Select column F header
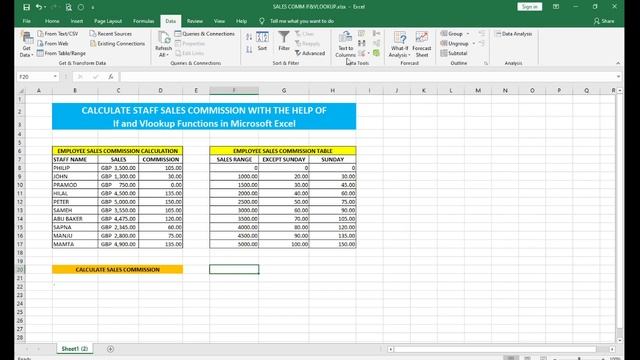The width and height of the screenshot is (640, 360). click(x=234, y=91)
